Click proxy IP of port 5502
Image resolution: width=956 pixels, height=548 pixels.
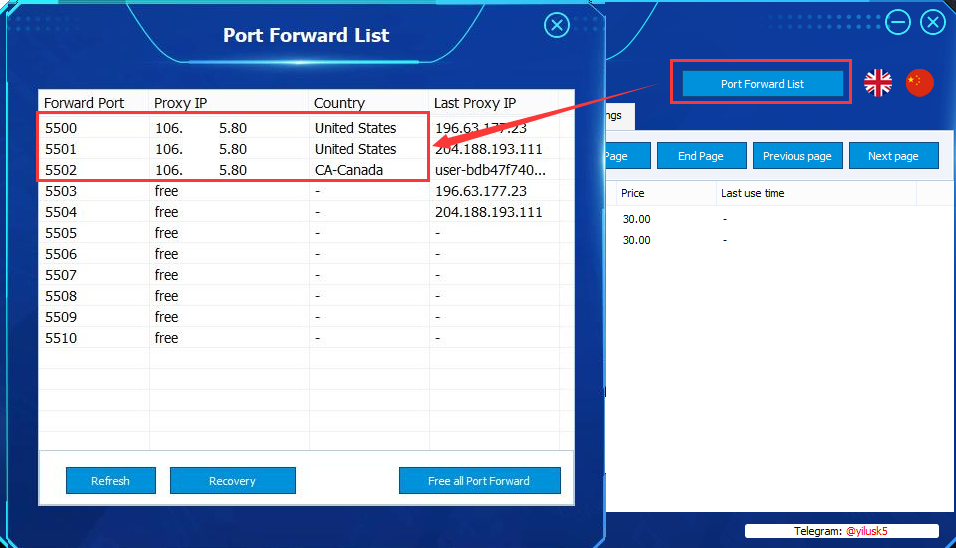pos(201,170)
